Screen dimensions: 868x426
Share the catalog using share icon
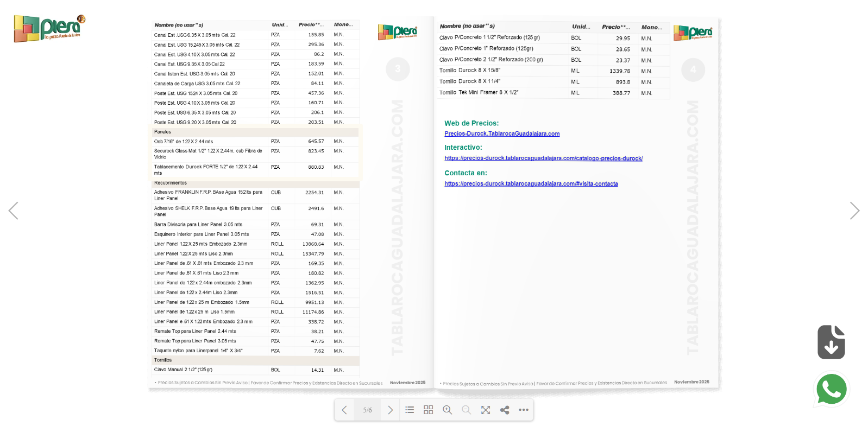505,410
